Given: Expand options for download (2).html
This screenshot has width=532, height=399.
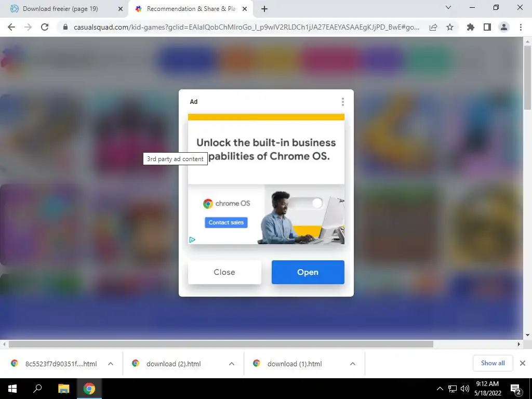Looking at the screenshot, I should [x=232, y=364].
